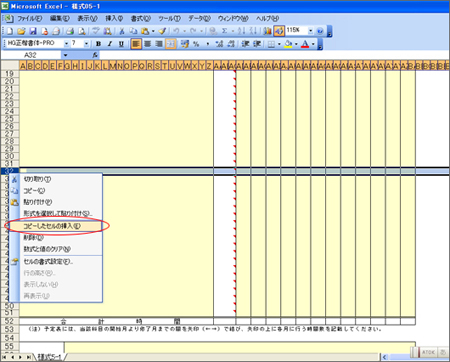Choose コピーしたセルの挿入 in the context menu

(56, 226)
